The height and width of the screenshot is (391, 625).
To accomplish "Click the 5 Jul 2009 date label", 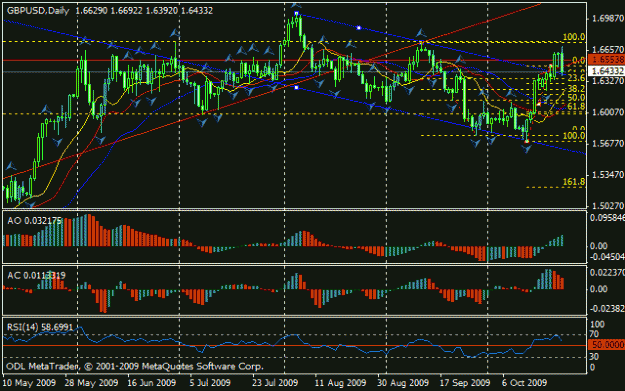I will coord(210,383).
